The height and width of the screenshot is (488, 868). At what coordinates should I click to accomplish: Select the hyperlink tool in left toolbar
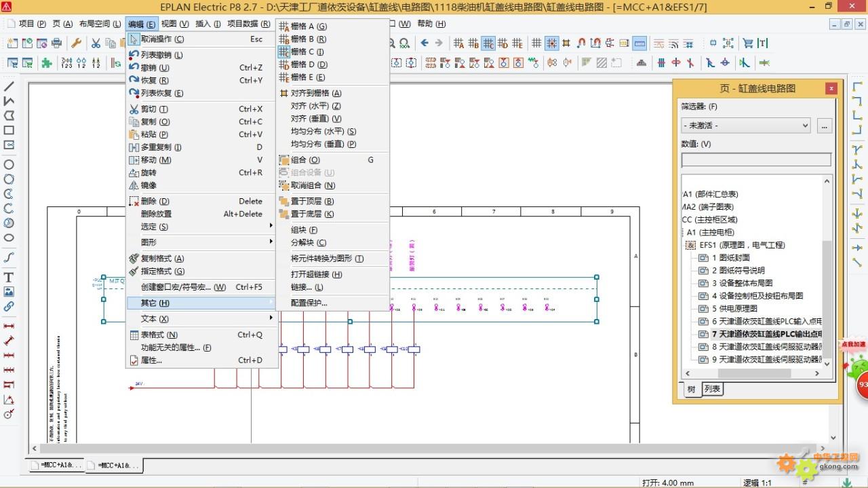9,306
